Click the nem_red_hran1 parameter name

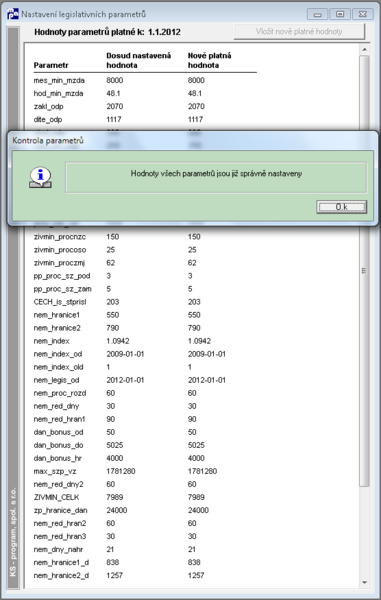pyautogui.click(x=59, y=419)
